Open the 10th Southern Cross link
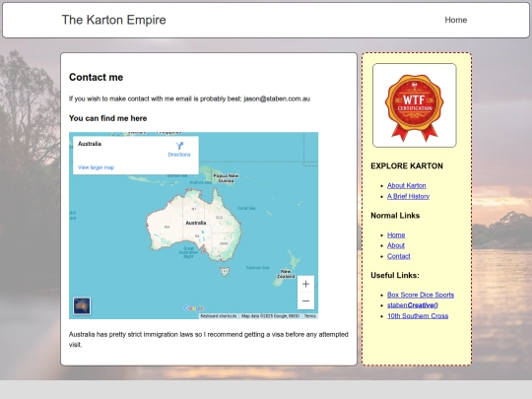The image size is (532, 399). pyautogui.click(x=418, y=316)
